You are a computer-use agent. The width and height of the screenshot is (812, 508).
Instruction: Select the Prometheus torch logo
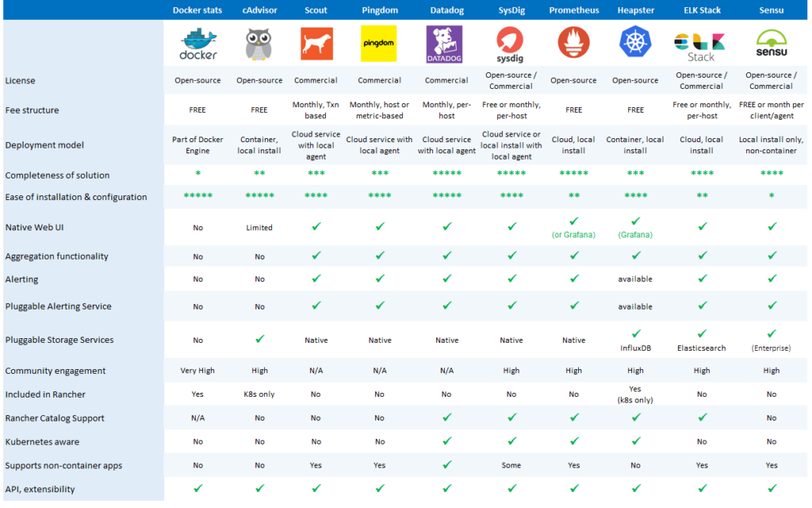pyautogui.click(x=573, y=43)
